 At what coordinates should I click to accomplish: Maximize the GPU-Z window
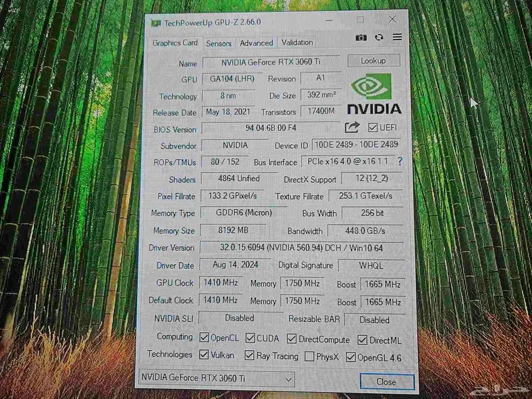(x=361, y=20)
